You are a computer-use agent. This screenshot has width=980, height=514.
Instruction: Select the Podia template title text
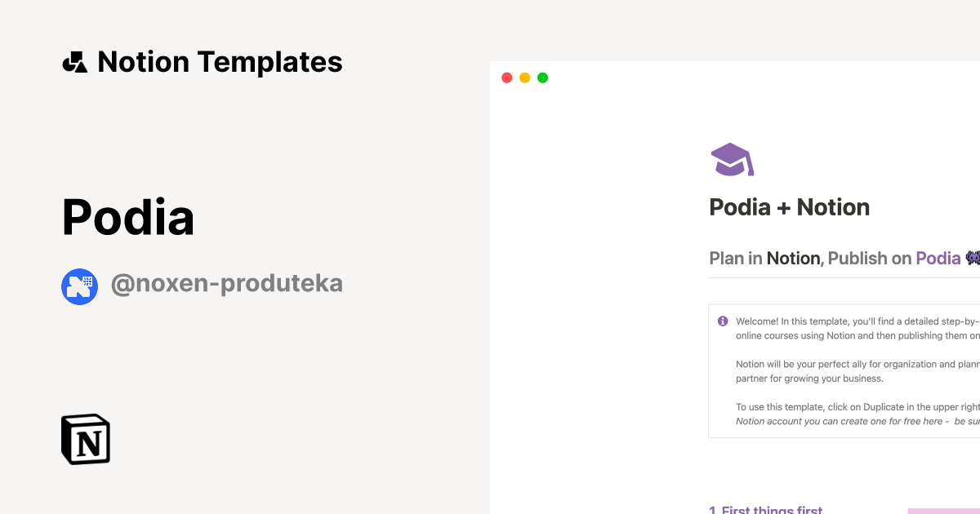128,216
